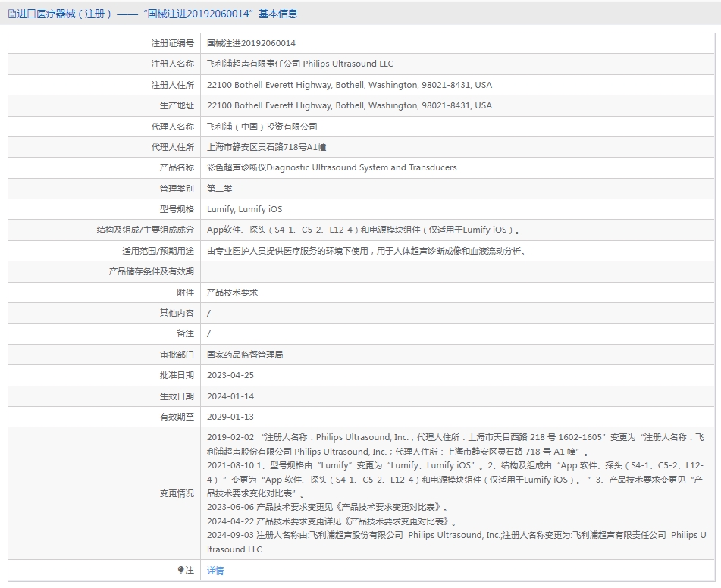This screenshot has width=721, height=588.
Task: Click agent name 飞利浦（中国）投资有限公司
Action: point(262,127)
